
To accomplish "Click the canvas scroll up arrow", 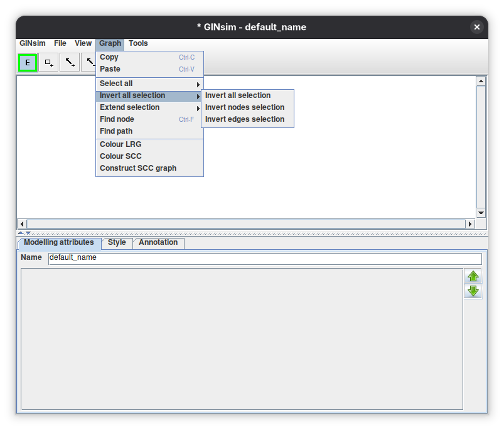I will point(481,81).
